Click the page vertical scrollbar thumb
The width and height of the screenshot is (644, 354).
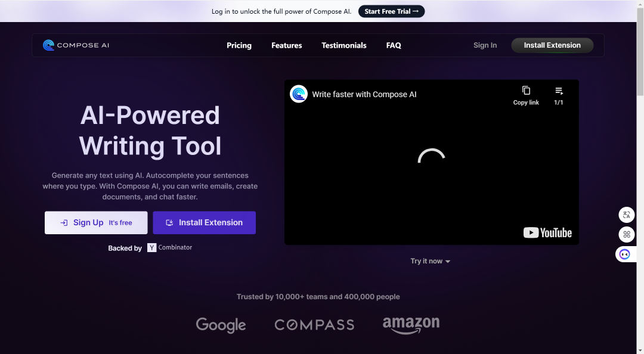pyautogui.click(x=640, y=51)
